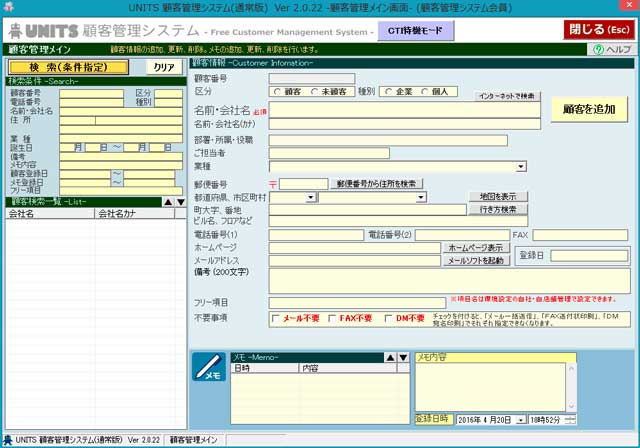This screenshot has width=640, height=448.
Task: Click the blue メモ pen icon
Action: pos(209,367)
